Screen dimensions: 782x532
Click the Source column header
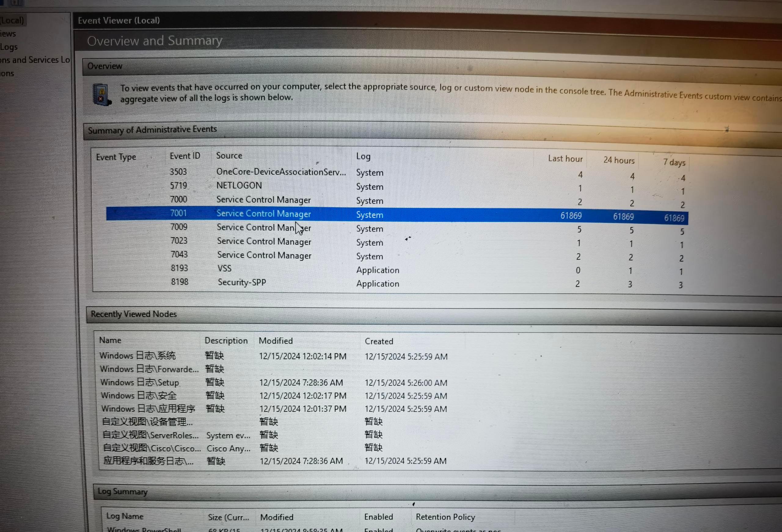[229, 156]
